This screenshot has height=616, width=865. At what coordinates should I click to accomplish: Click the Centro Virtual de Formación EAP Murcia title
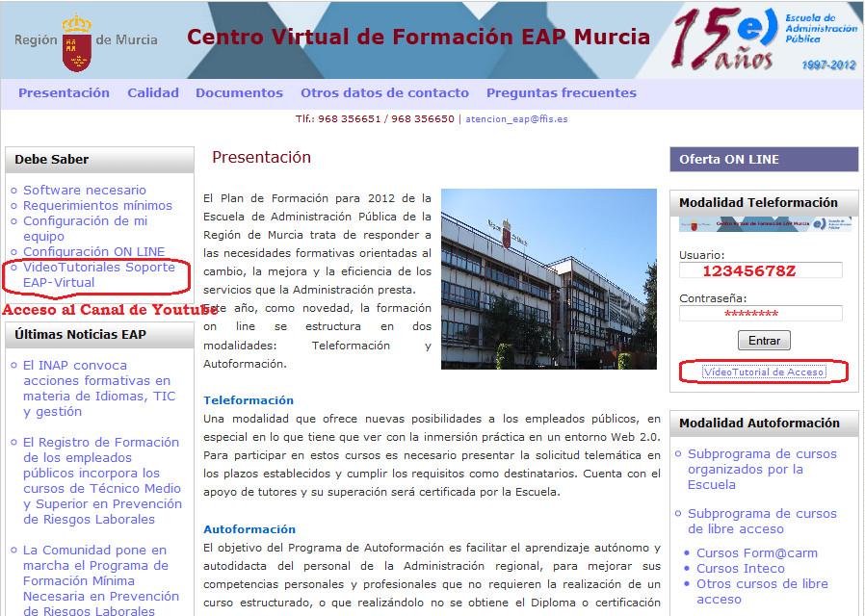(418, 37)
